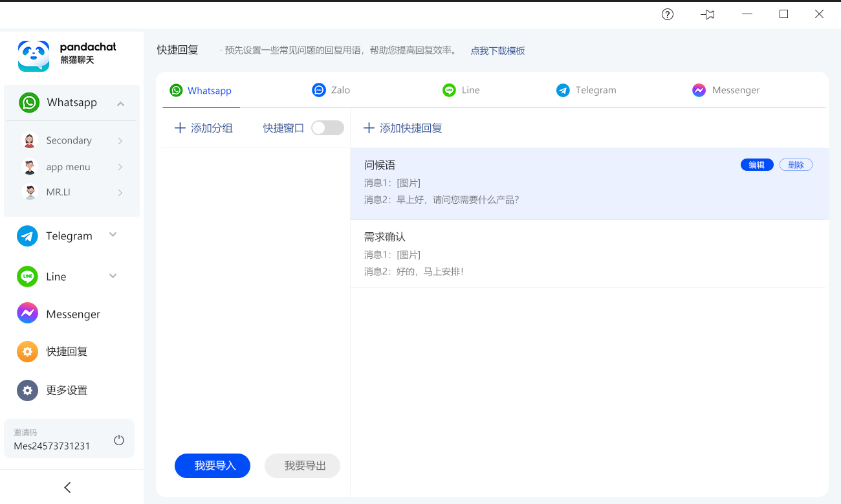The width and height of the screenshot is (841, 504).
Task: Click the pandachat panda logo
Action: 34,56
